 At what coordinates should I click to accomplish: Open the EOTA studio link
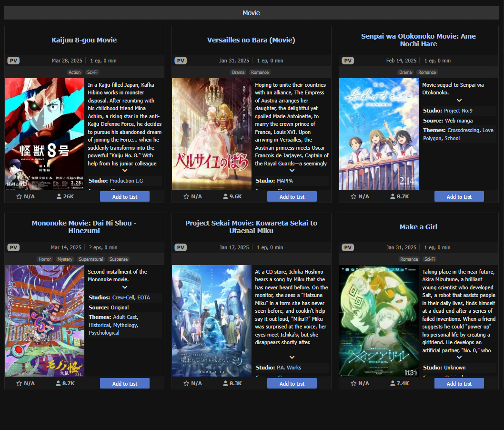[144, 297]
